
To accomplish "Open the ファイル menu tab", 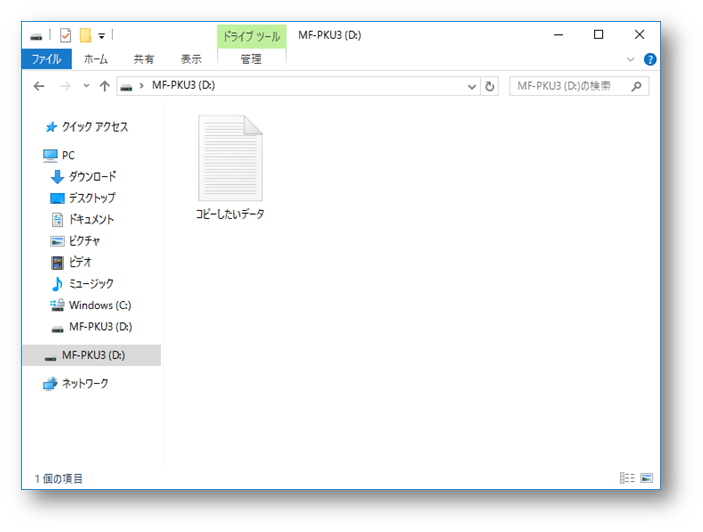I will [x=47, y=59].
